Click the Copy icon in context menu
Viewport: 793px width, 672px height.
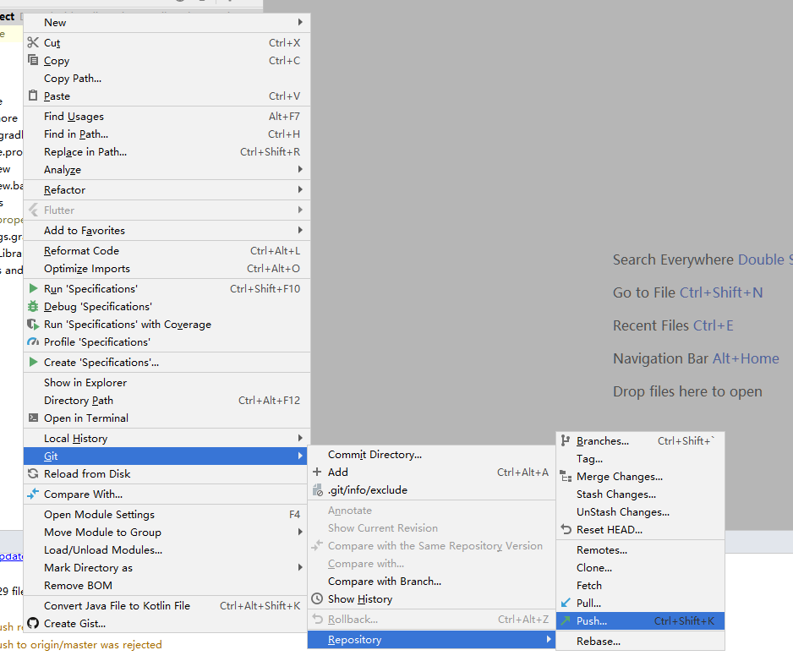[x=32, y=60]
